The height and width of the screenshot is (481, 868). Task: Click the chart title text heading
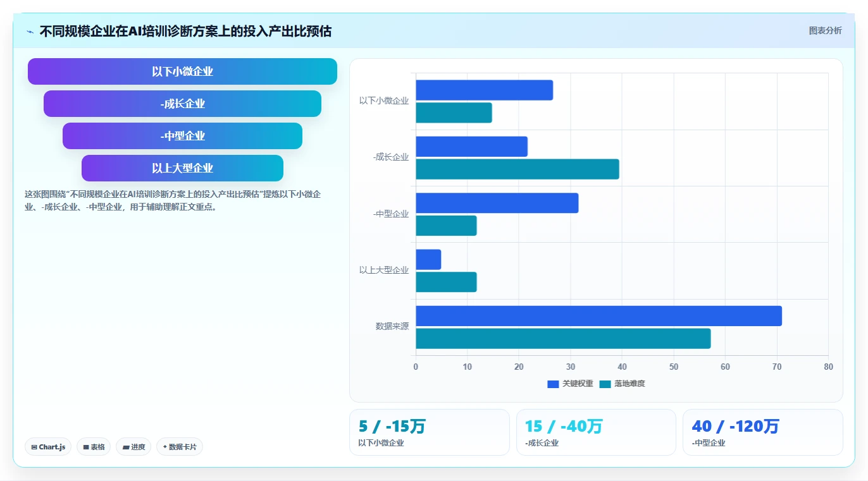(185, 31)
